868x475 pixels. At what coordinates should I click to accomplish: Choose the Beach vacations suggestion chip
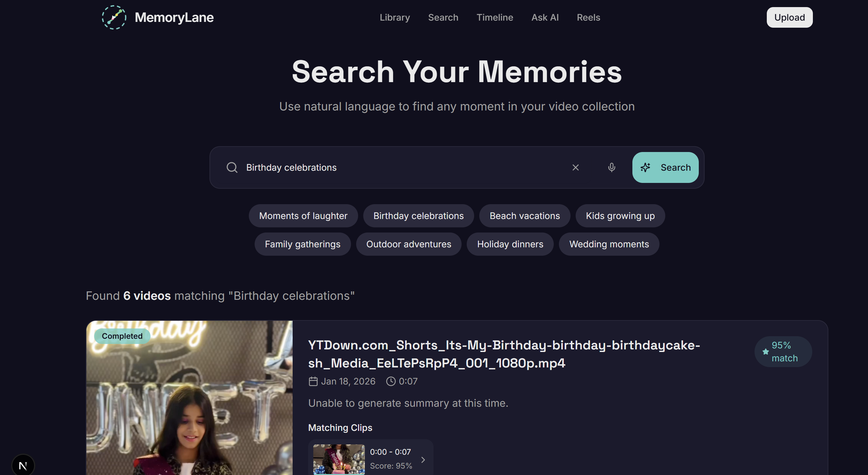click(x=524, y=216)
